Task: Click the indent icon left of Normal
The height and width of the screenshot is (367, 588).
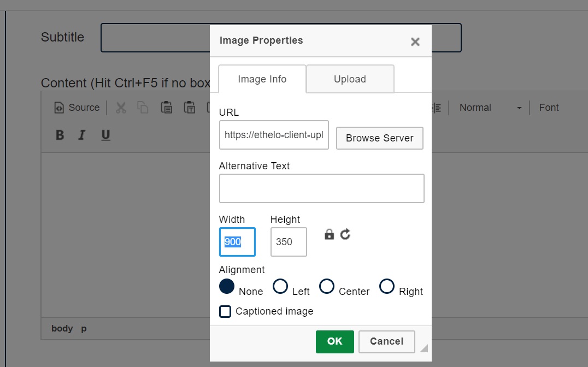Action: [437, 108]
